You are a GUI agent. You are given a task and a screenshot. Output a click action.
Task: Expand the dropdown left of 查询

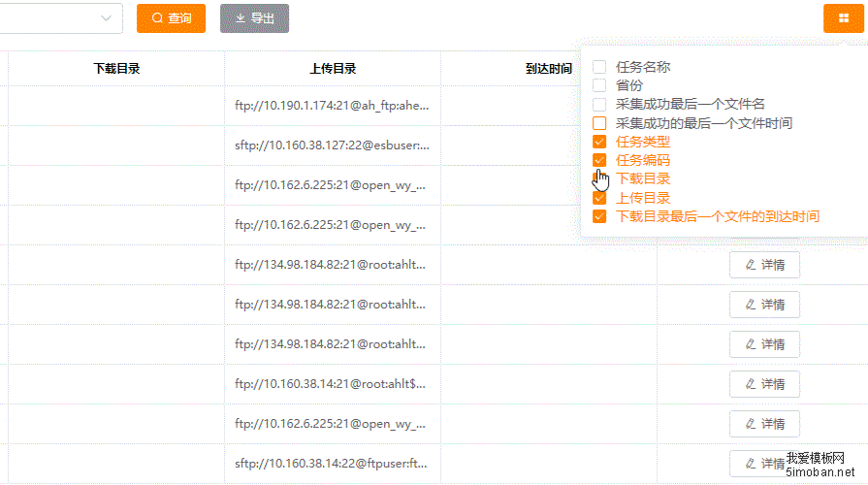point(105,18)
